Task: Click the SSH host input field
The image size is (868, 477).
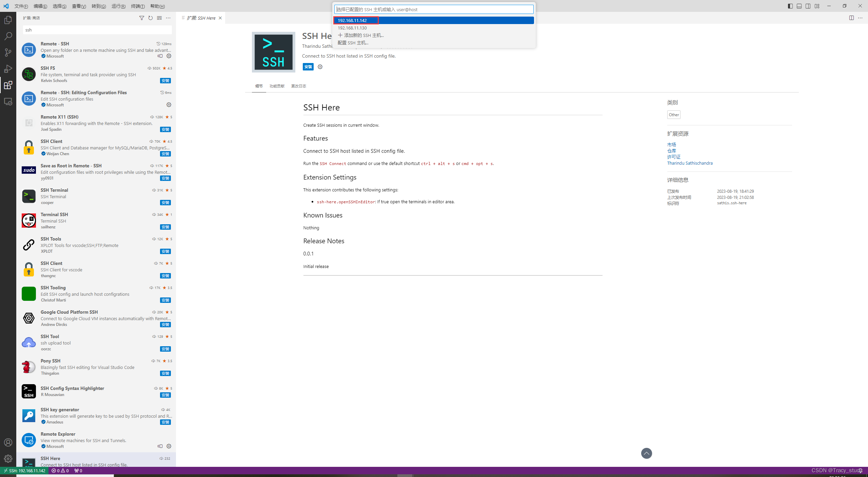Action: click(434, 9)
